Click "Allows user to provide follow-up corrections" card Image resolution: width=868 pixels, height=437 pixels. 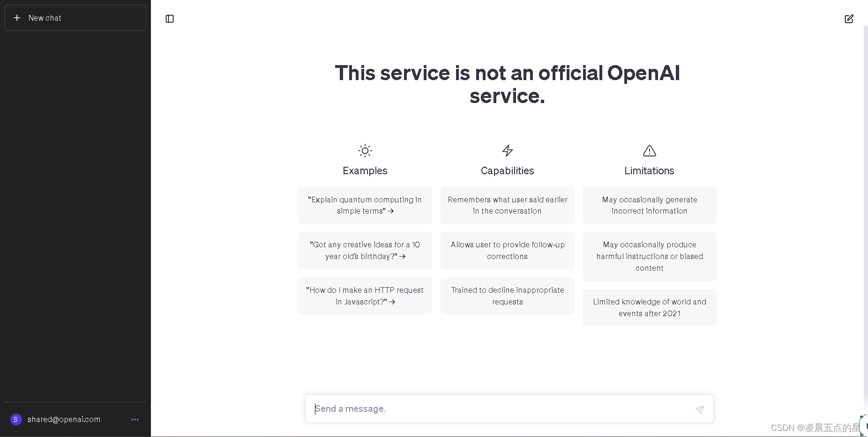(508, 251)
